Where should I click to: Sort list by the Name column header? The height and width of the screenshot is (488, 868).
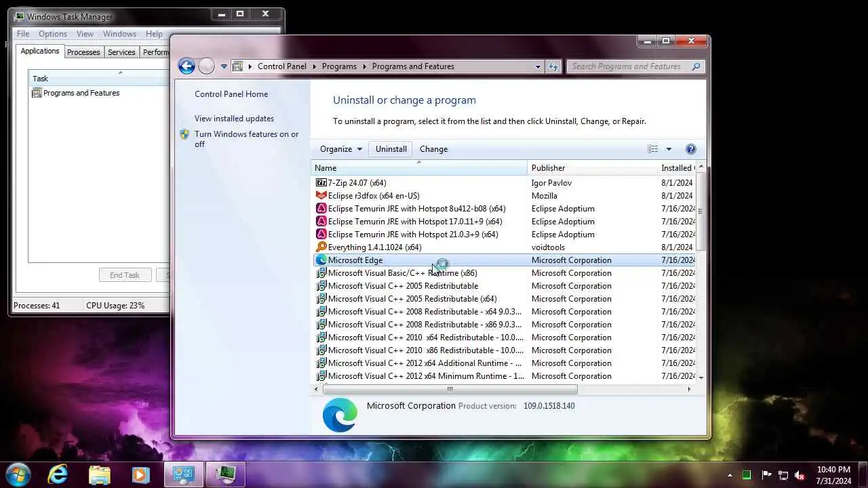[x=418, y=168]
